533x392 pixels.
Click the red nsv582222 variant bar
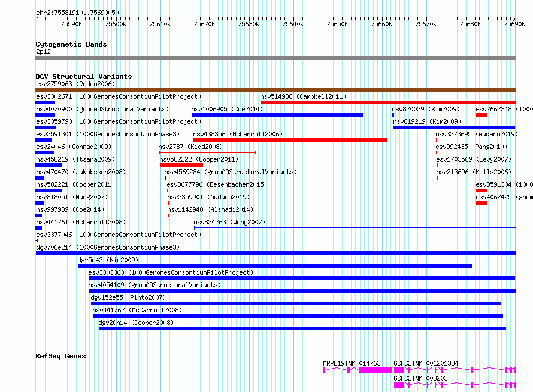tap(181, 165)
